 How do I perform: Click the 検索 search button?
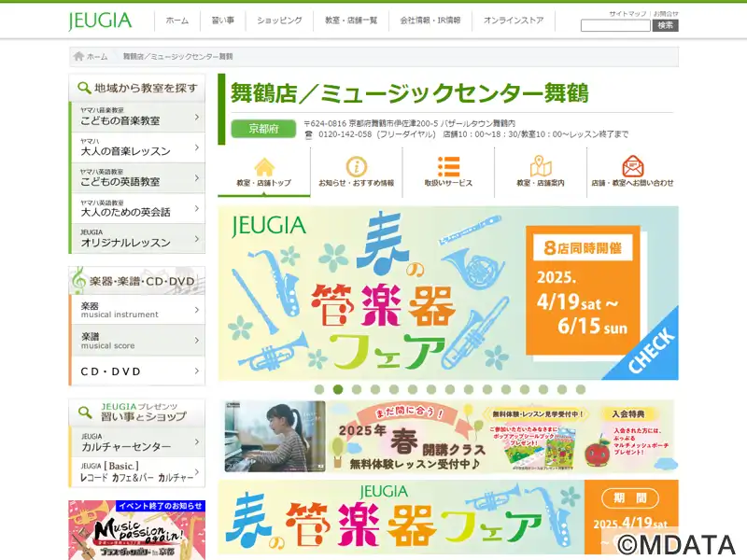click(x=665, y=26)
